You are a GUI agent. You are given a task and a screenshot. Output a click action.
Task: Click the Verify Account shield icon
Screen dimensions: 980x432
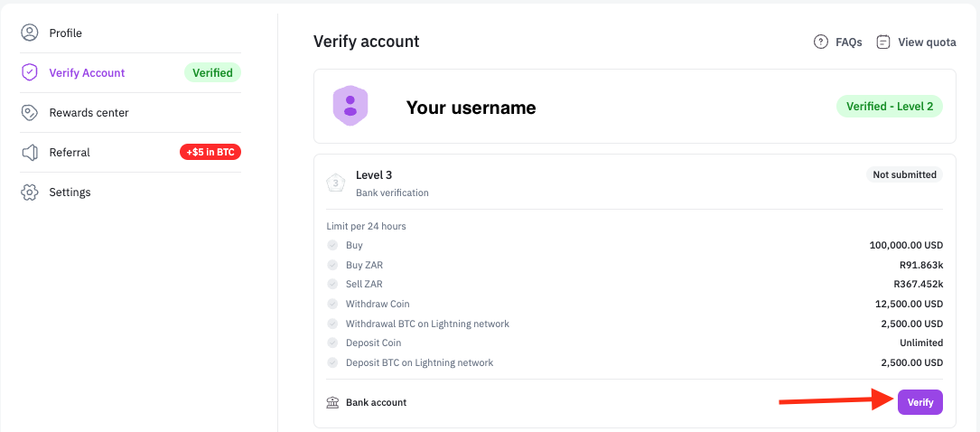tap(30, 72)
